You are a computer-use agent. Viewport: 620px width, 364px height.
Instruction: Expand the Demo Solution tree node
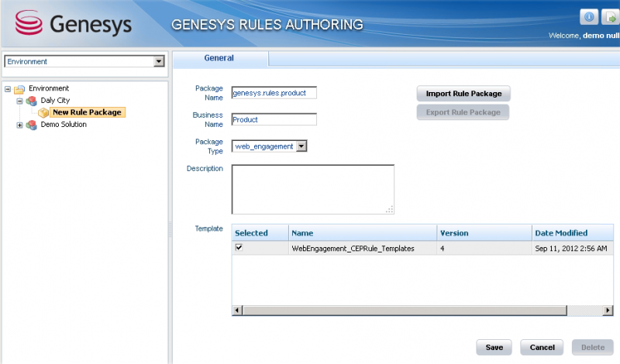coord(19,125)
